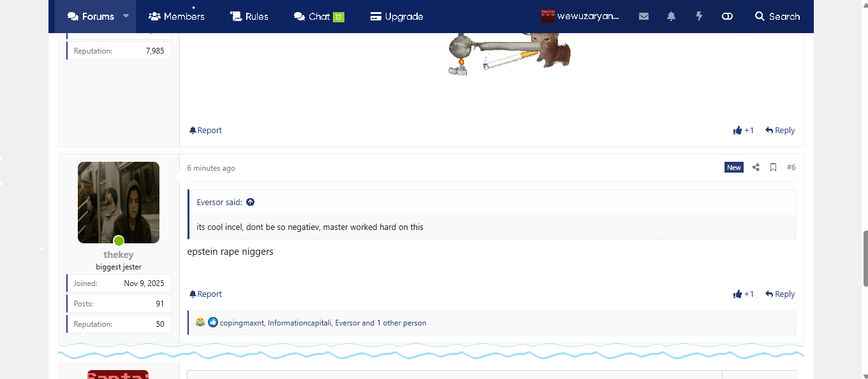Open the thekey username profile link
Screen dimensions: 868x379
click(119, 255)
